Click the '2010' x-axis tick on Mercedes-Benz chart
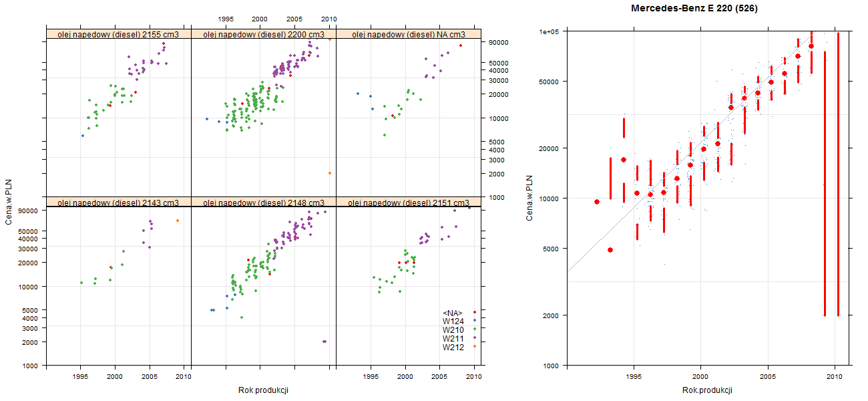868x401 pixels. (x=834, y=377)
